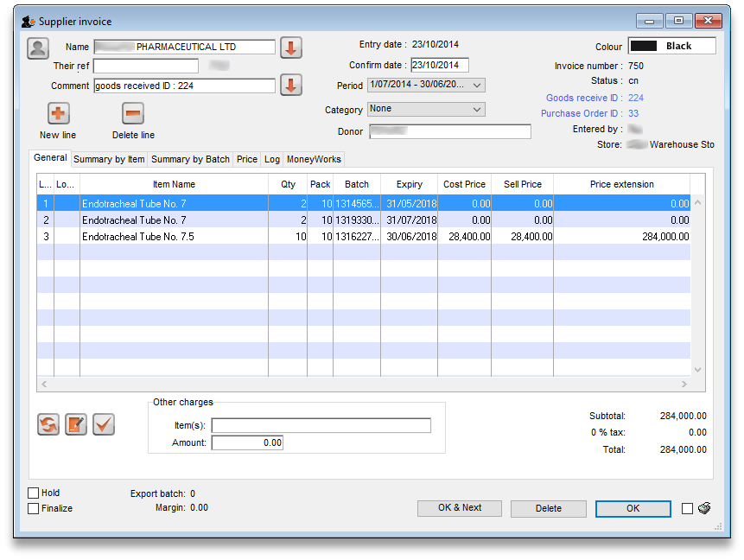The image size is (744, 560).
Task: Click the Delete button
Action: [x=548, y=508]
